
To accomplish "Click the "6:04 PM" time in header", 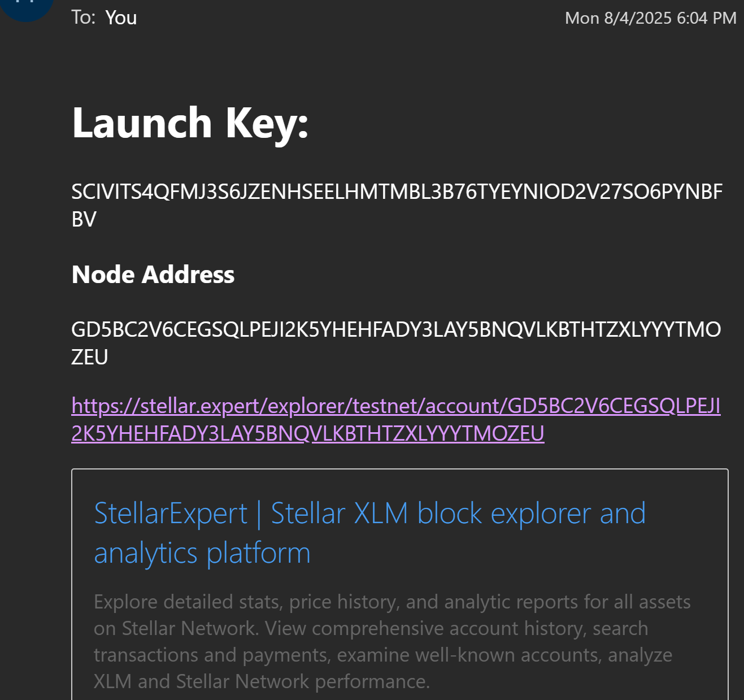I will [x=706, y=18].
